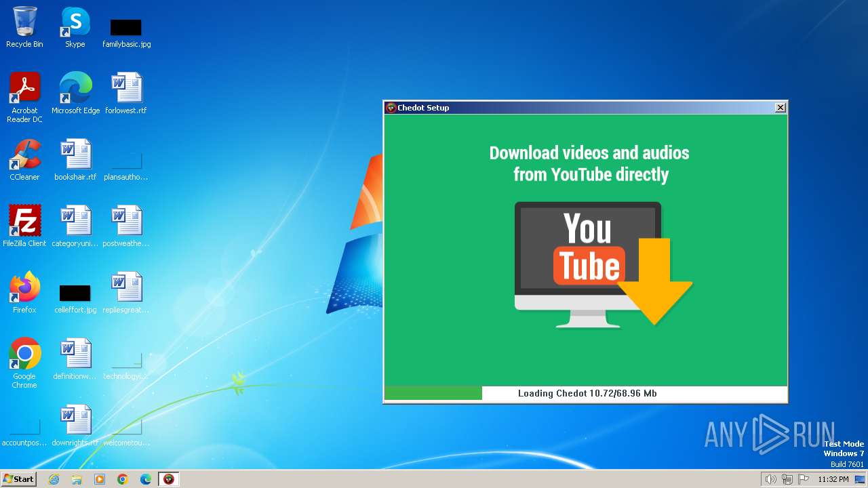Select repliesgreat... document icon
This screenshot has height=488, width=868.
(126, 293)
